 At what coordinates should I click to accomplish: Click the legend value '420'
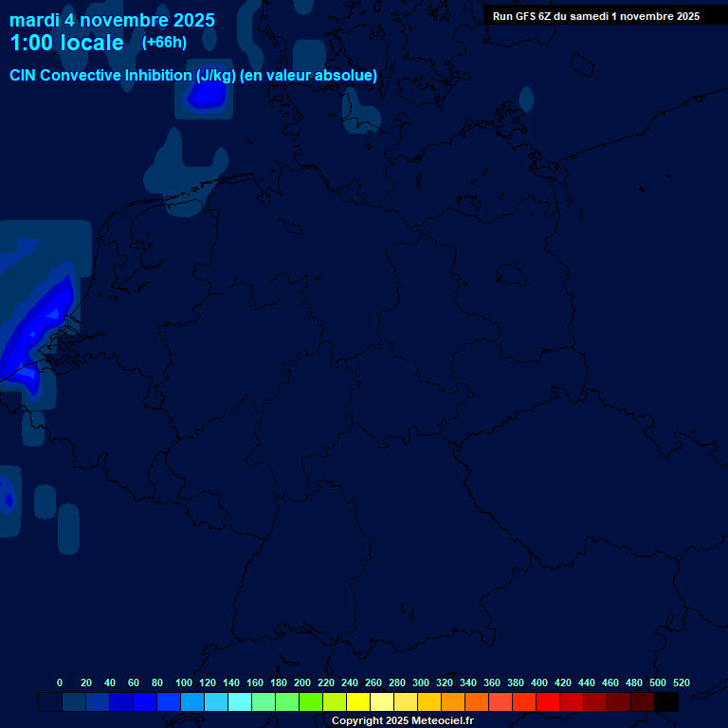pyautogui.click(x=563, y=682)
